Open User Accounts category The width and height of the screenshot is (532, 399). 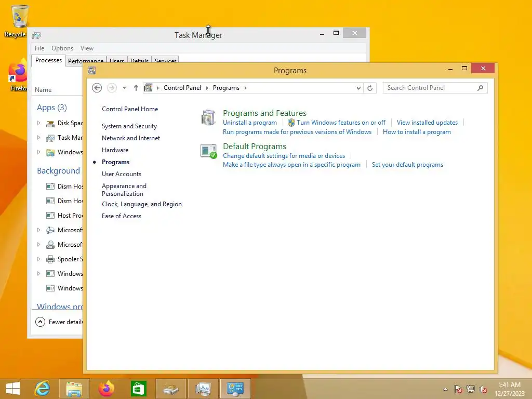pyautogui.click(x=122, y=174)
